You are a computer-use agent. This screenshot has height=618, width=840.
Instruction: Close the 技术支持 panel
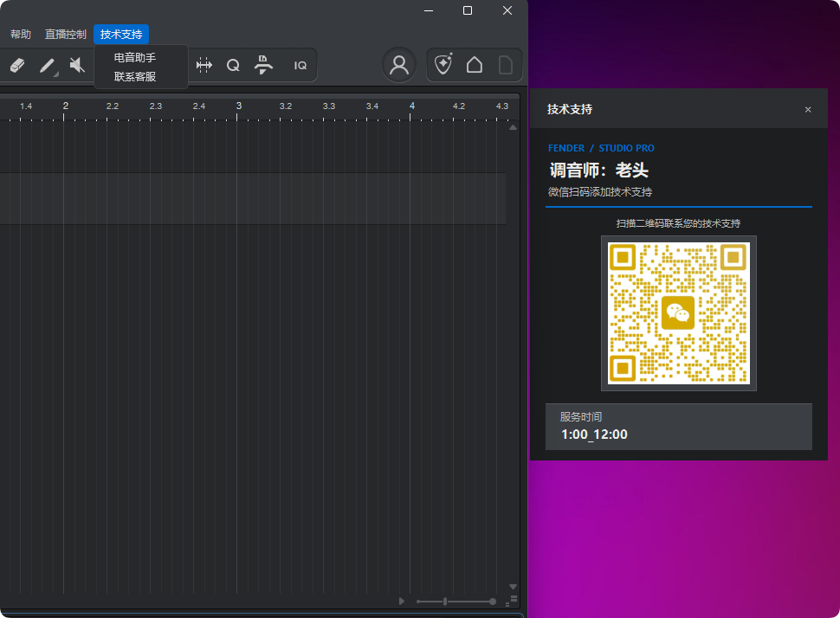808,110
